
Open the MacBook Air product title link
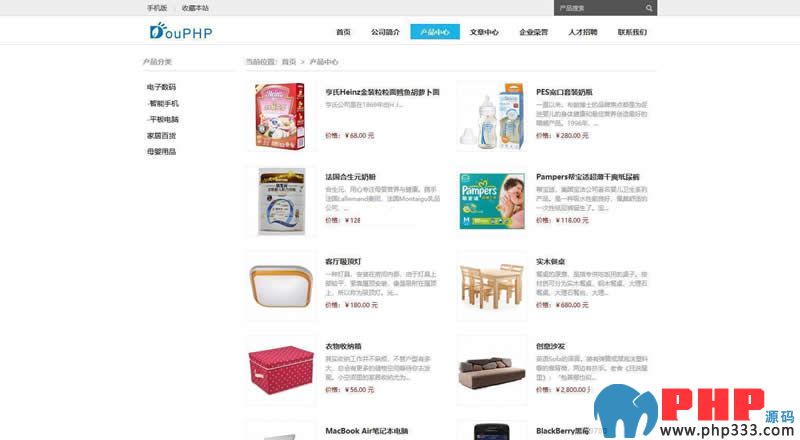[366, 431]
